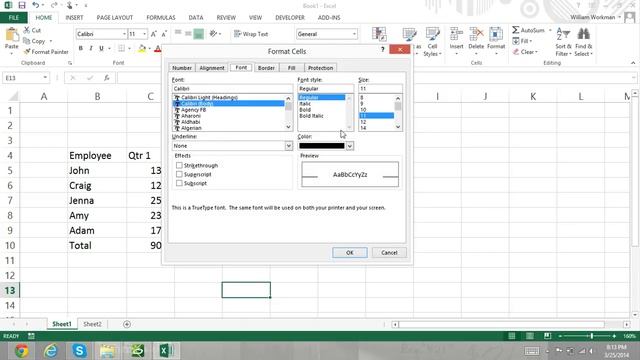Screen dimensions: 640x360
Task: Switch to the Fill tab in Format Cells
Action: 291,68
